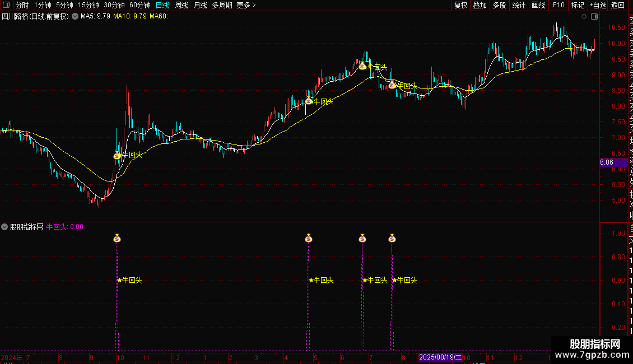
Task: Open the F10 company info
Action: tap(558, 5)
